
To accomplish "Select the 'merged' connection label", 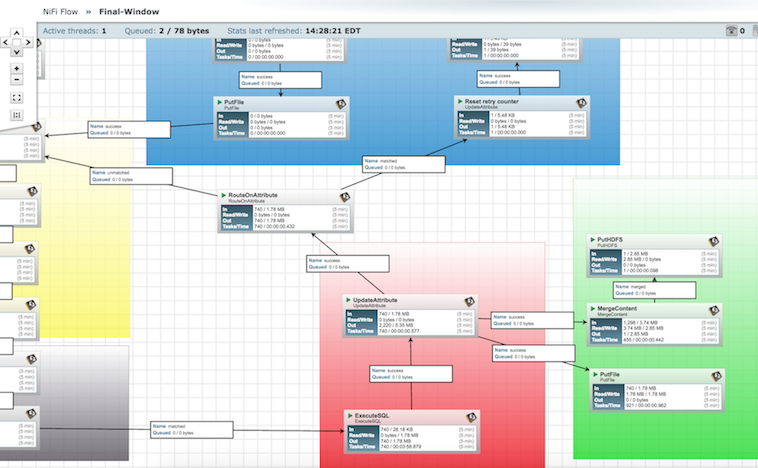I will [655, 290].
